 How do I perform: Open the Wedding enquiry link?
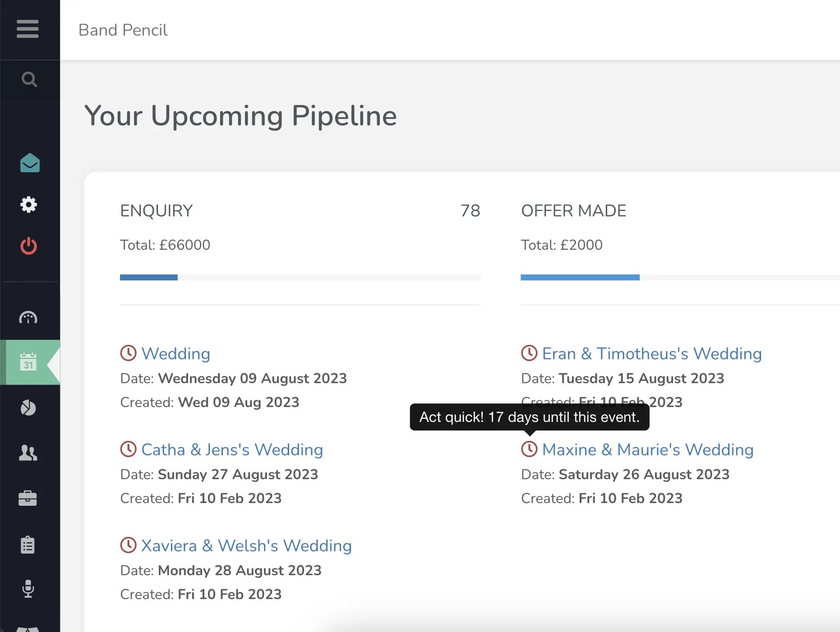176,354
